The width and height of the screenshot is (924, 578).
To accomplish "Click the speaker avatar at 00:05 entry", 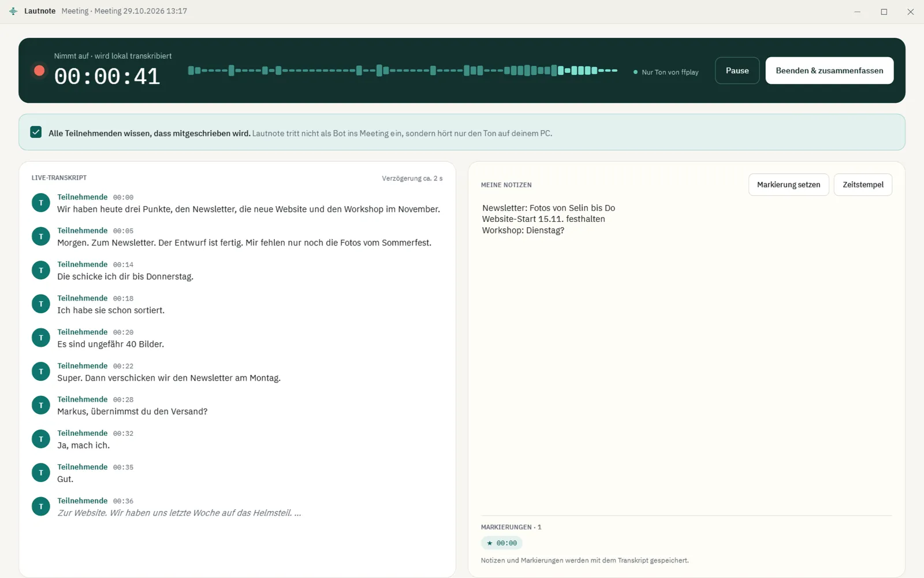I will point(40,236).
